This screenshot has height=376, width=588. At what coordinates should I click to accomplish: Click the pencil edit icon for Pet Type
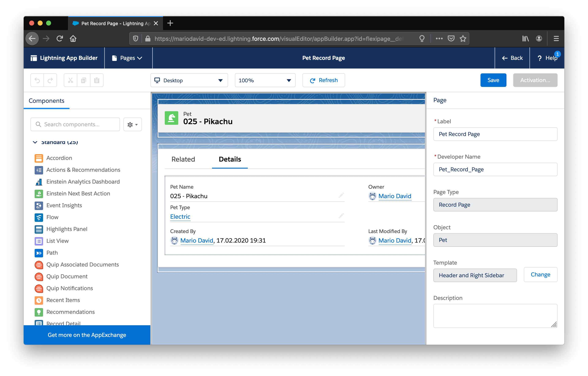click(x=341, y=216)
